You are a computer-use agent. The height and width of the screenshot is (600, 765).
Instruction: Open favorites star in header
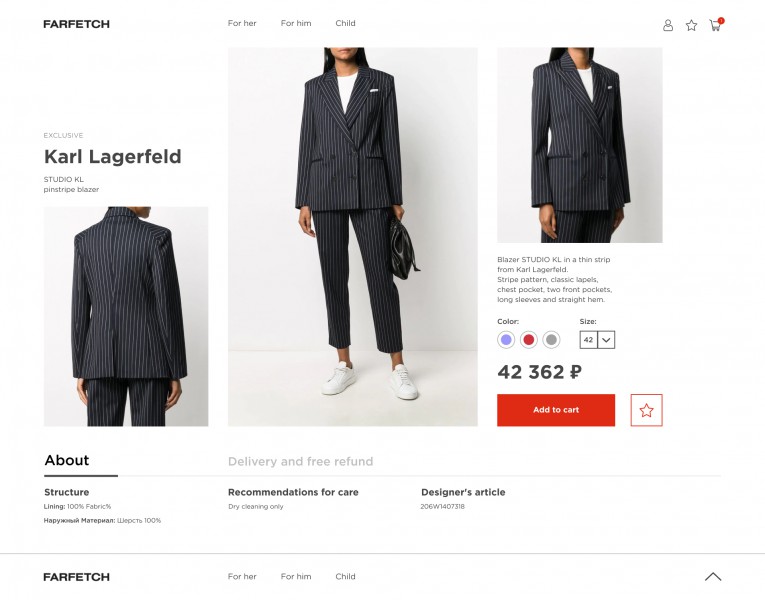pos(691,25)
